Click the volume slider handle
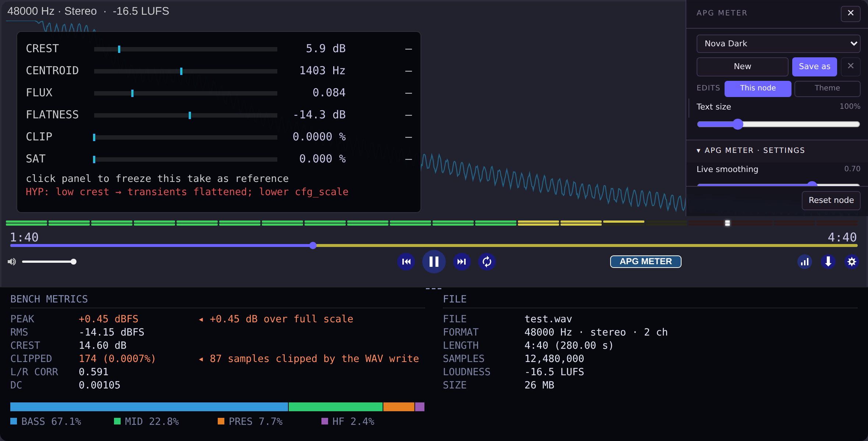868x441 pixels. coord(74,262)
